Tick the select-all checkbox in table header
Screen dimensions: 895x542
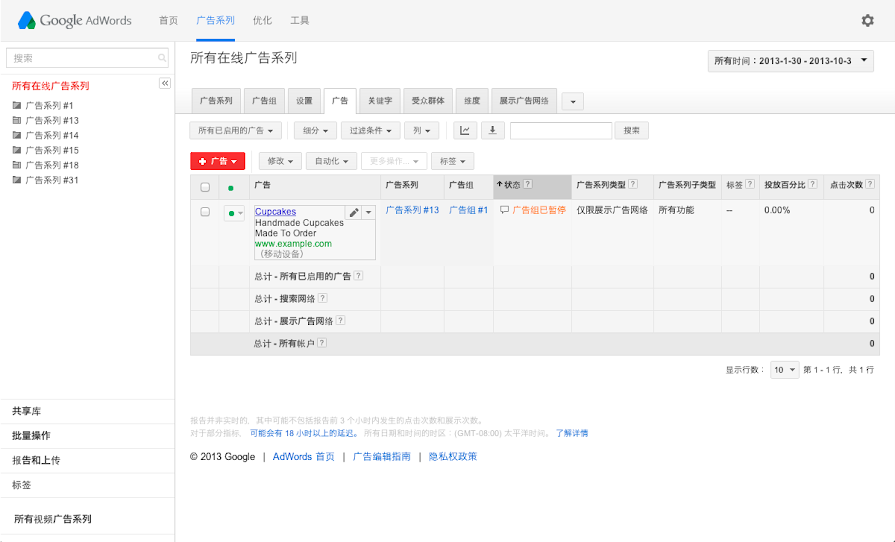(205, 186)
